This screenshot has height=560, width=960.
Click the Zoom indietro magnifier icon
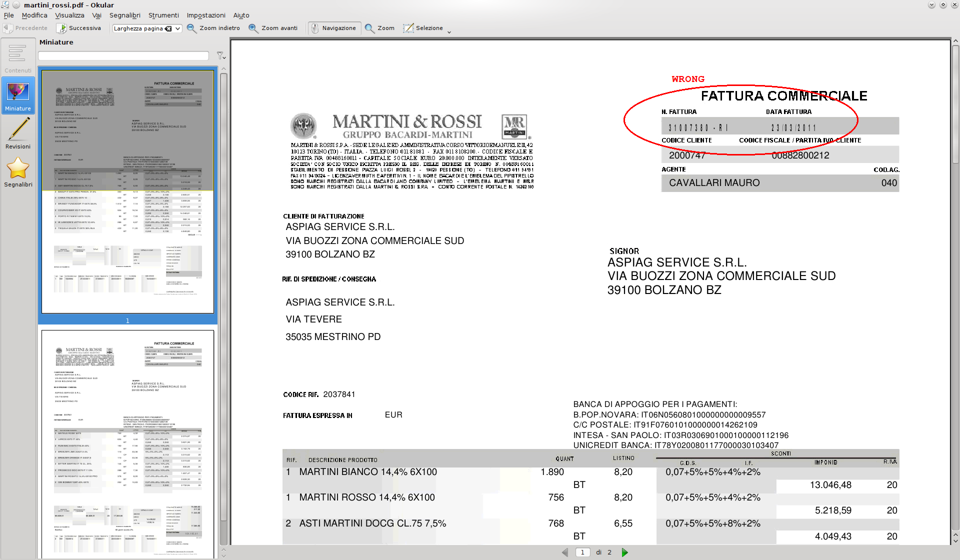[x=191, y=28]
